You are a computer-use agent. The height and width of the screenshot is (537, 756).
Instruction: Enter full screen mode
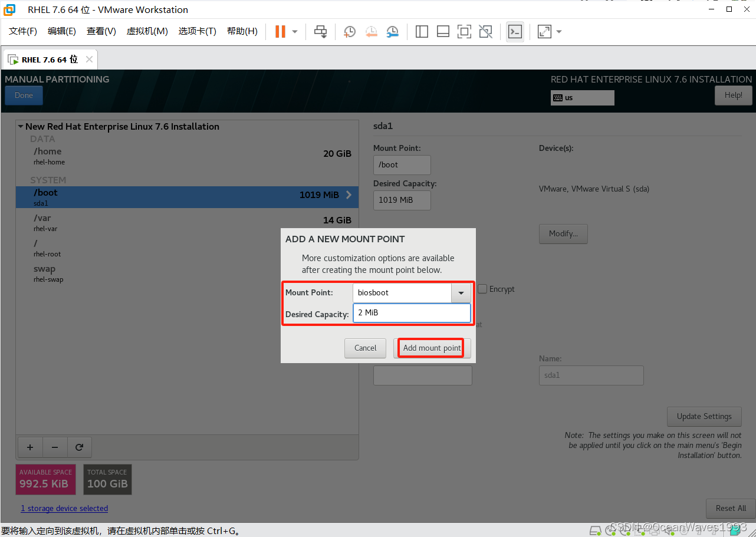point(464,31)
